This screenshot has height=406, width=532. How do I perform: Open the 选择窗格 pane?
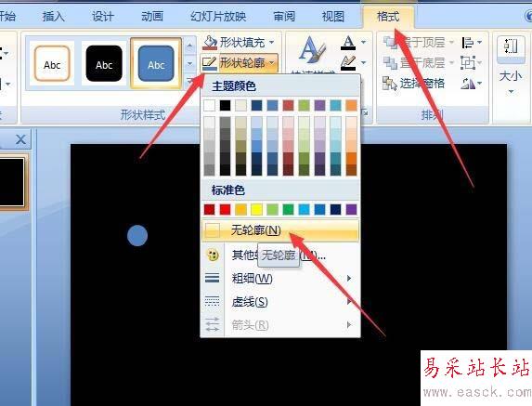click(413, 84)
